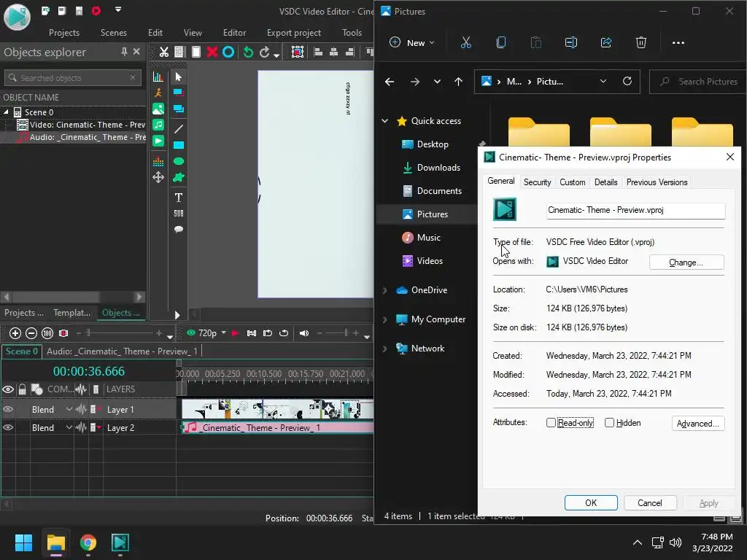Image resolution: width=747 pixels, height=560 pixels.
Task: Click the preview volume slider
Action: (337, 333)
